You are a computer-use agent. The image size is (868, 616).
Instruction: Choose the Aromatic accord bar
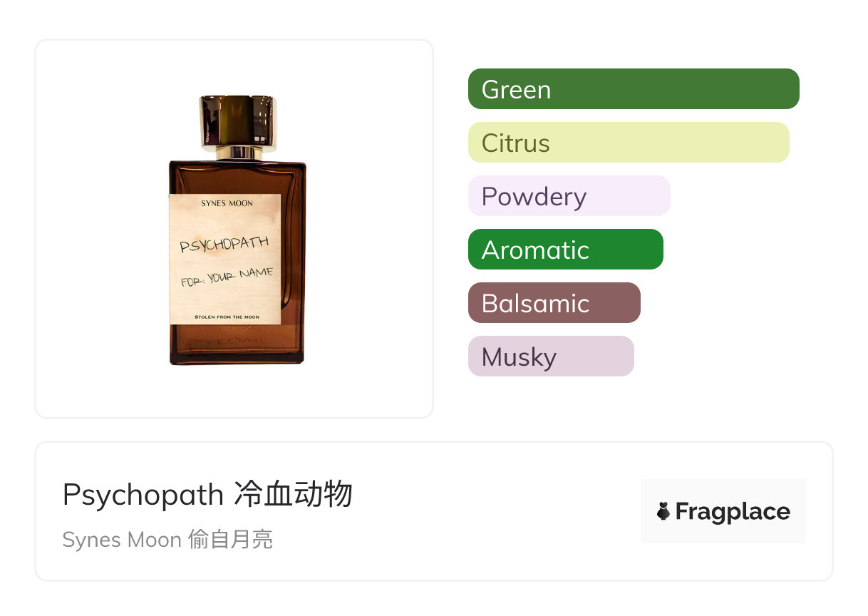coord(566,250)
